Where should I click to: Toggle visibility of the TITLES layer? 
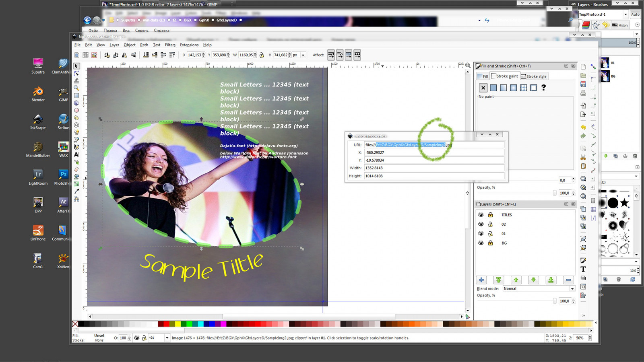[x=481, y=215]
